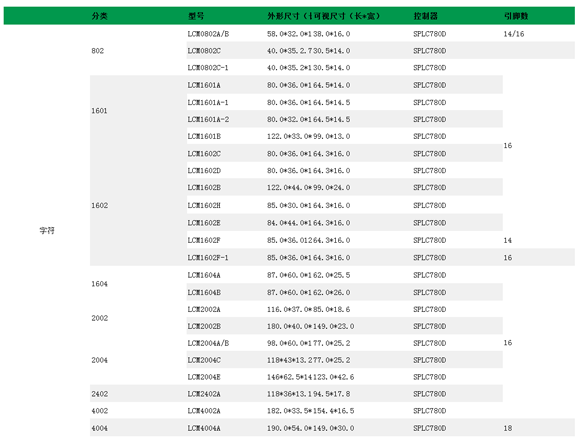Select the LCM1601A-2 model cell

[x=208, y=119]
